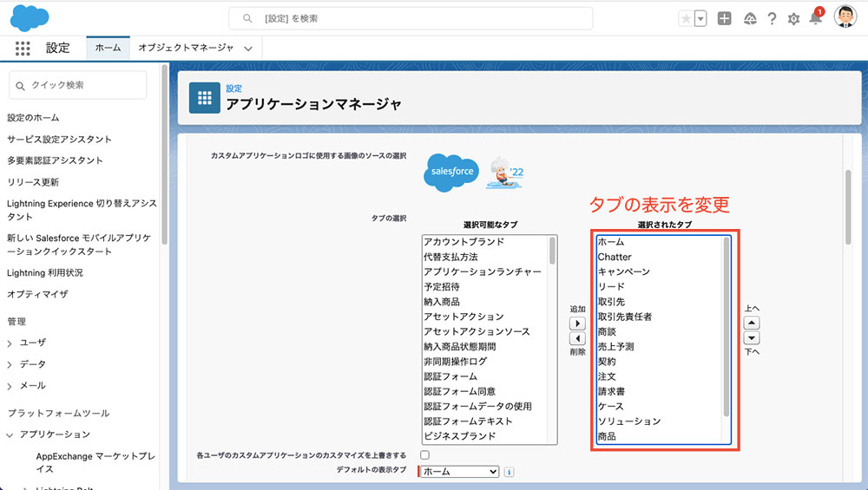Select リード in selected tabs
The height and width of the screenshot is (490, 868).
[x=611, y=286]
